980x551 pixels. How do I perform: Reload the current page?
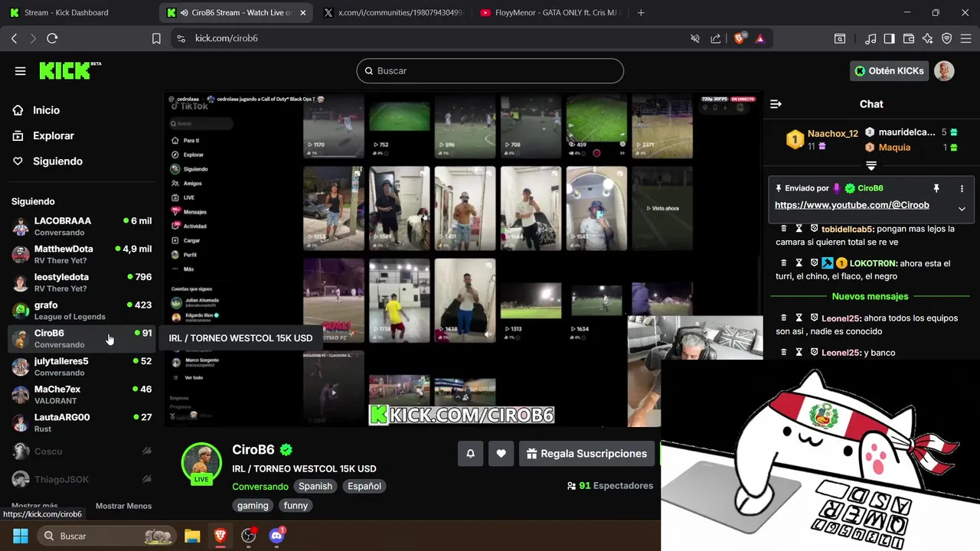pos(52,38)
